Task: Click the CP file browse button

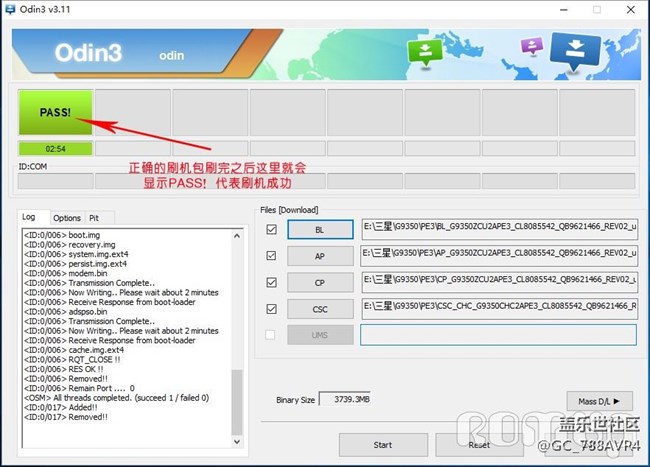Action: [x=320, y=282]
